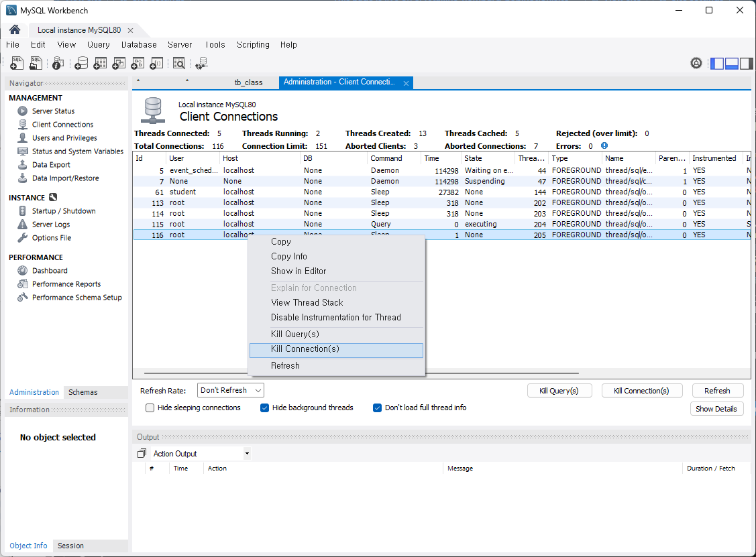Toggle the right sidebar panel icon
This screenshot has width=756, height=557.
pos(747,63)
